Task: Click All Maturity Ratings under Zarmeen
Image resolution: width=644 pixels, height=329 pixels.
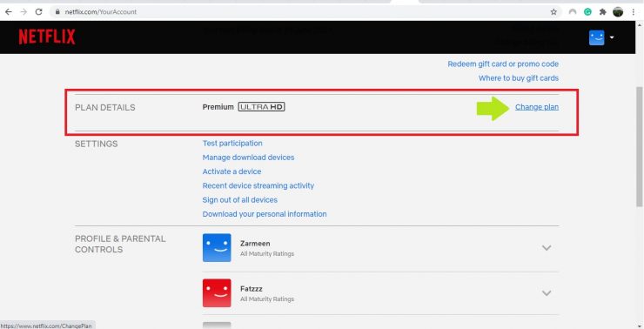Action: (267, 254)
